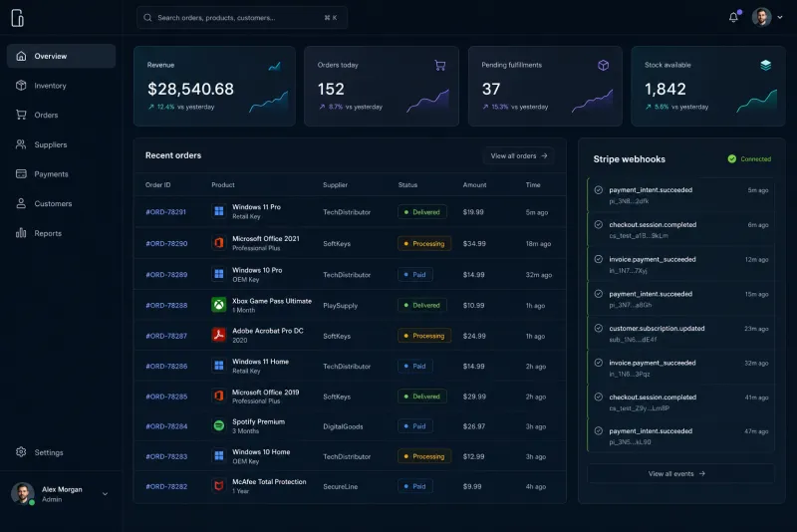Click the Spotify Premium product icon
The image size is (797, 532).
[218, 425]
